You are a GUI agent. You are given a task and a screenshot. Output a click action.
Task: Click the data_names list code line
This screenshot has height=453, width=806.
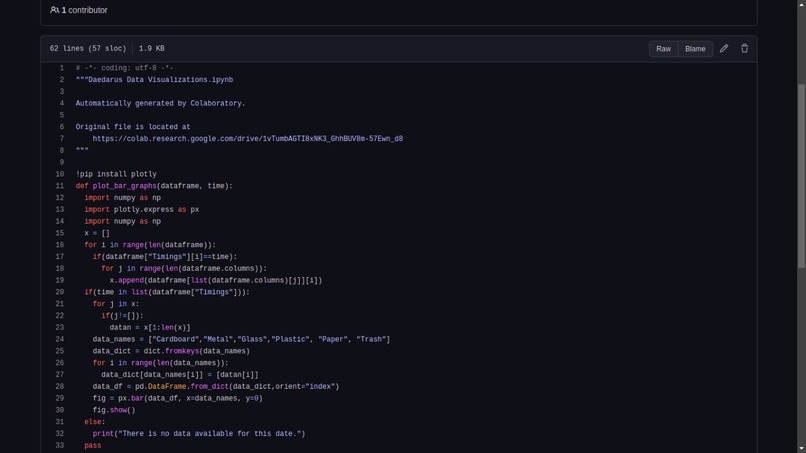pos(241,339)
